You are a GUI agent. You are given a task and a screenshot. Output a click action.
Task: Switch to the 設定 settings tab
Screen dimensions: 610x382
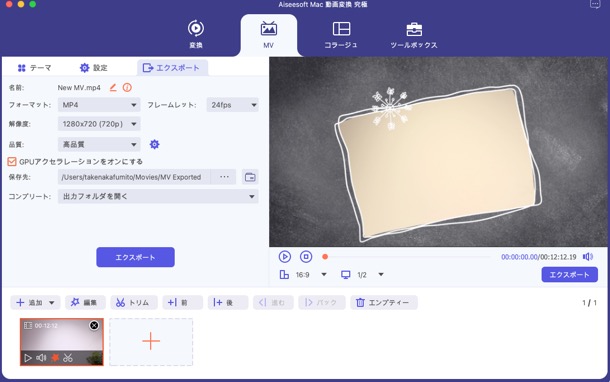(x=93, y=68)
